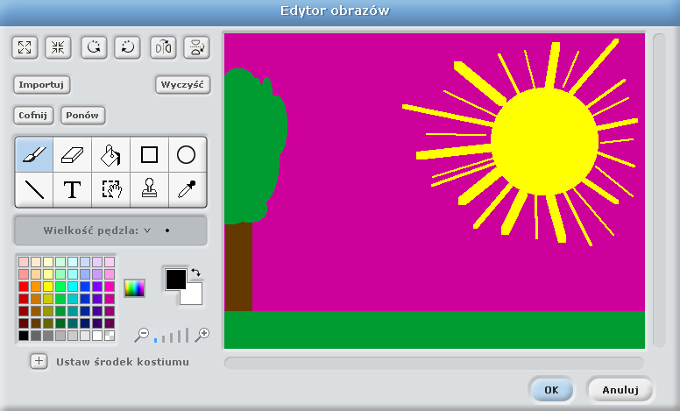This screenshot has width=680, height=411.
Task: Select the paintbrush tool
Action: [34, 155]
